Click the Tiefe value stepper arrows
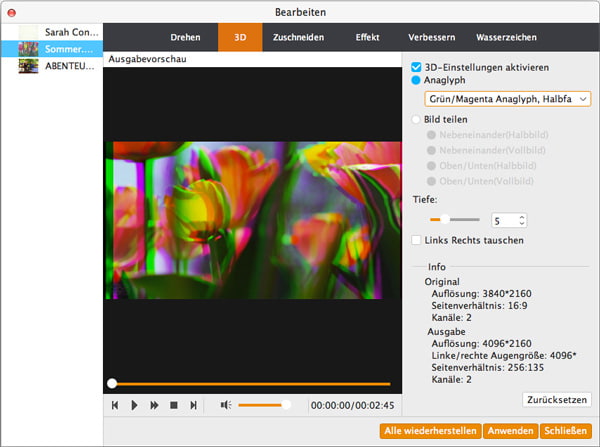This screenshot has width=600, height=447. 522,220
